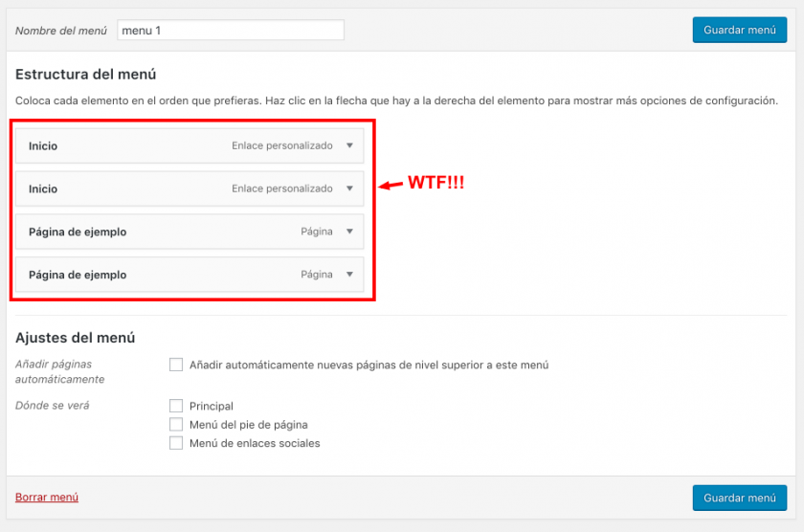Image resolution: width=804 pixels, height=532 pixels.
Task: Open options arrow on first Página de ejemplo
Action: pyautogui.click(x=349, y=232)
